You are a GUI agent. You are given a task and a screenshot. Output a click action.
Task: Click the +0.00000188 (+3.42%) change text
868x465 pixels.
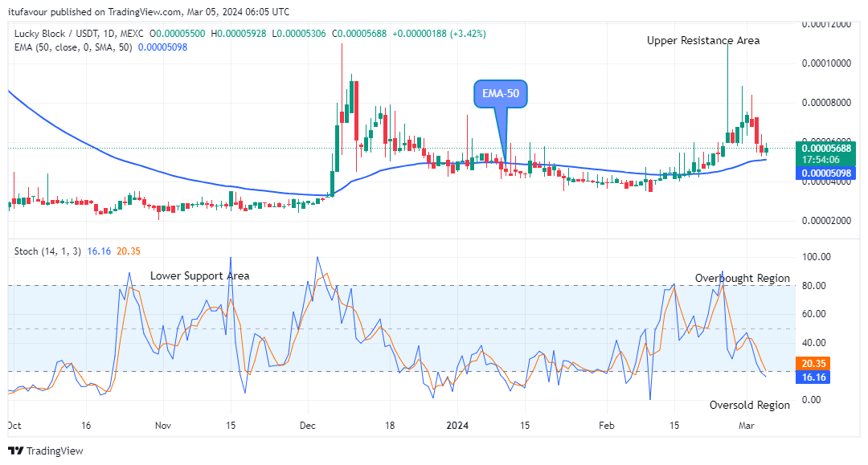coord(439,34)
